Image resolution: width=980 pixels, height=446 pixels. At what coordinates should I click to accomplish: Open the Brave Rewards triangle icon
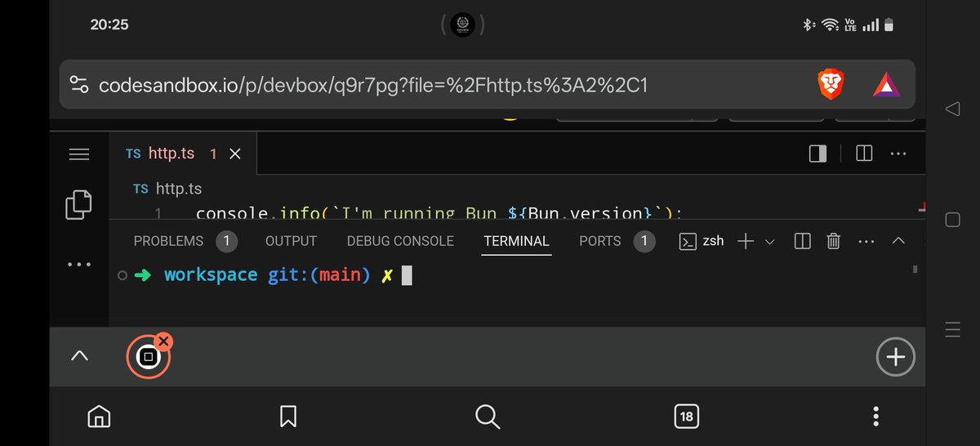(886, 86)
